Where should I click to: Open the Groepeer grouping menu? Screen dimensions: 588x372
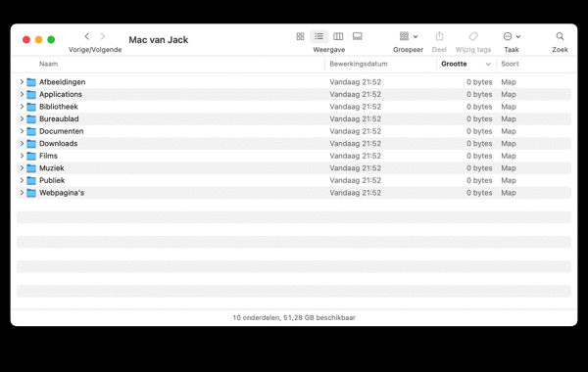click(x=409, y=36)
